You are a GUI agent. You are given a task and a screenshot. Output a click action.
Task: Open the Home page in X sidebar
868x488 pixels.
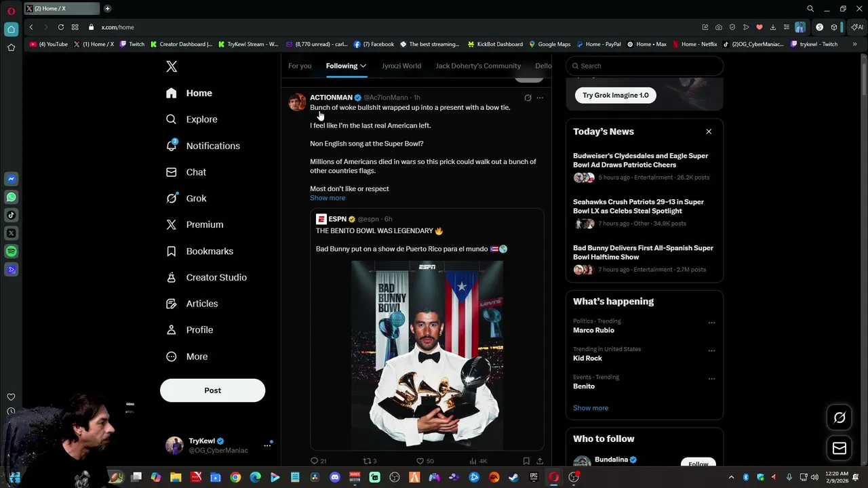[x=189, y=93]
